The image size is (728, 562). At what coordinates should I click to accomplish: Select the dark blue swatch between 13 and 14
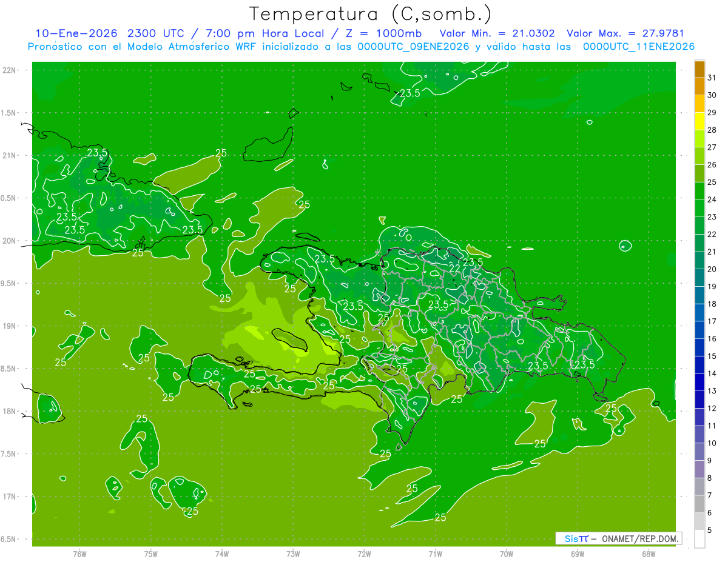coord(699,382)
